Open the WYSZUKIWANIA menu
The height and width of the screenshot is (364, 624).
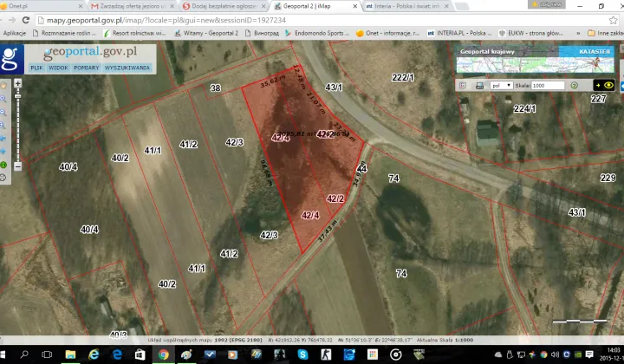(x=127, y=68)
